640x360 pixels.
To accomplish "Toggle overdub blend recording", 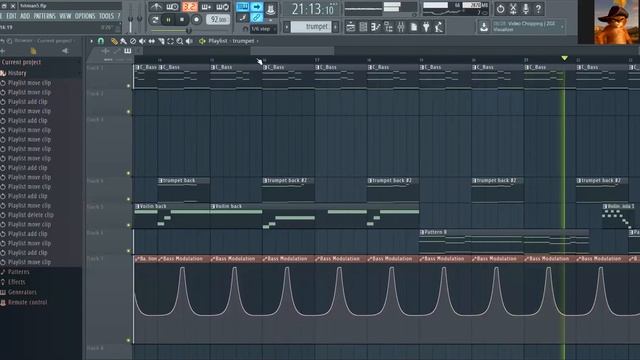I will (206, 7).
